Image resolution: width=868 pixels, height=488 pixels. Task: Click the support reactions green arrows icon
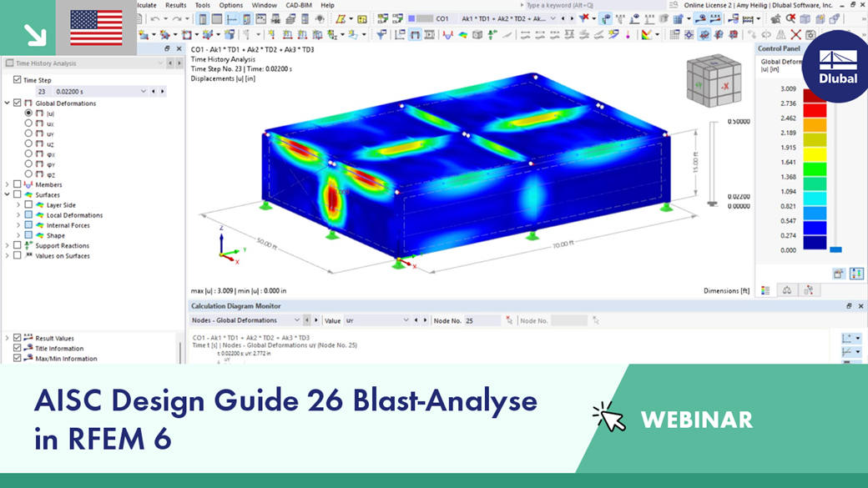[492, 35]
